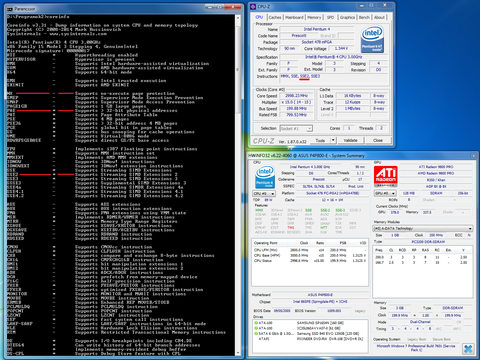Select the SAMSUNG SP1604N drive entry
The width and height of the screenshot is (480, 360).
(x=310, y=323)
